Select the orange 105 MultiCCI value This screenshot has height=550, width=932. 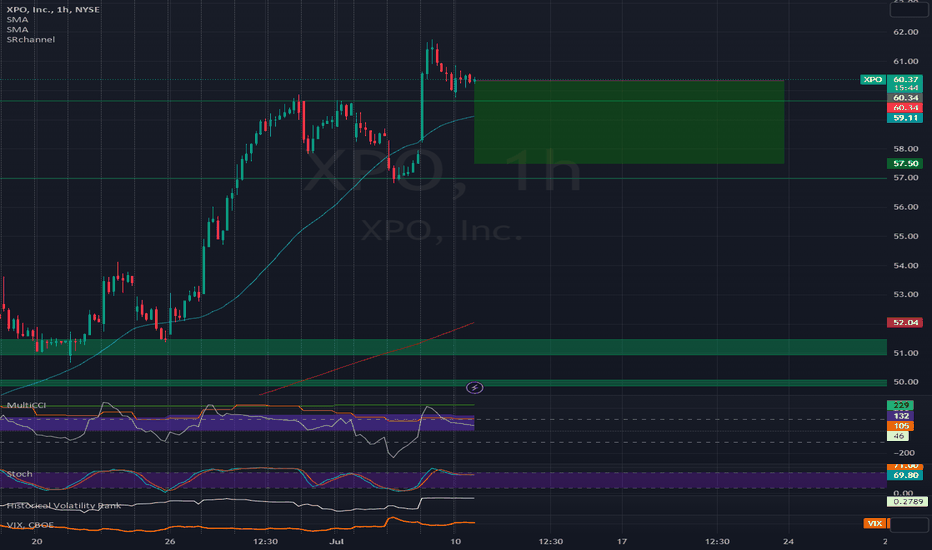[900, 426]
